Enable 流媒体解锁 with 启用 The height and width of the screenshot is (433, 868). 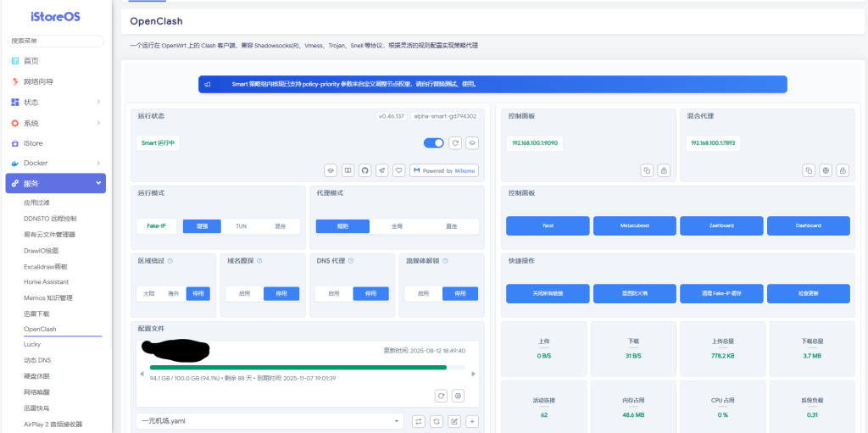[423, 293]
